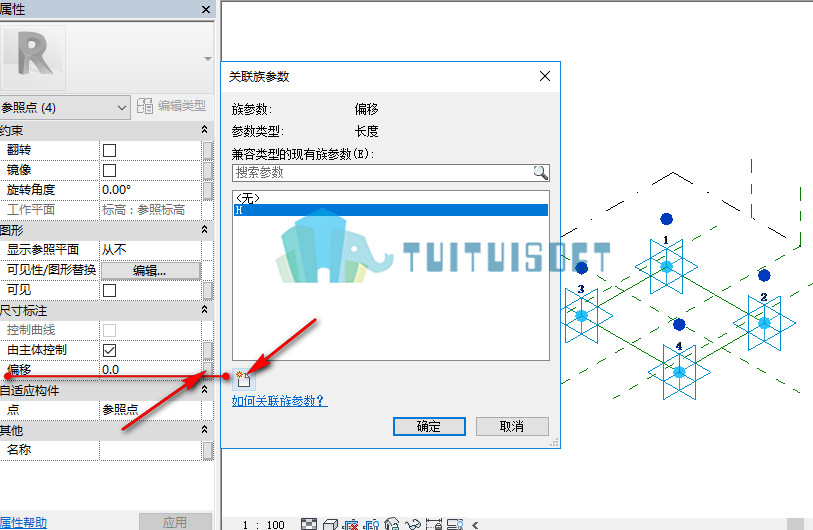
Task: Click the new family parameter icon
Action: click(243, 380)
